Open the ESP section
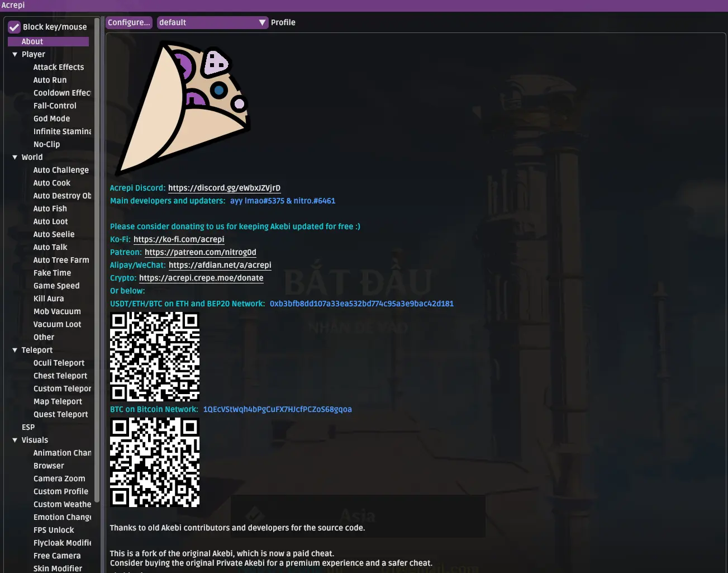The height and width of the screenshot is (573, 728). (28, 427)
